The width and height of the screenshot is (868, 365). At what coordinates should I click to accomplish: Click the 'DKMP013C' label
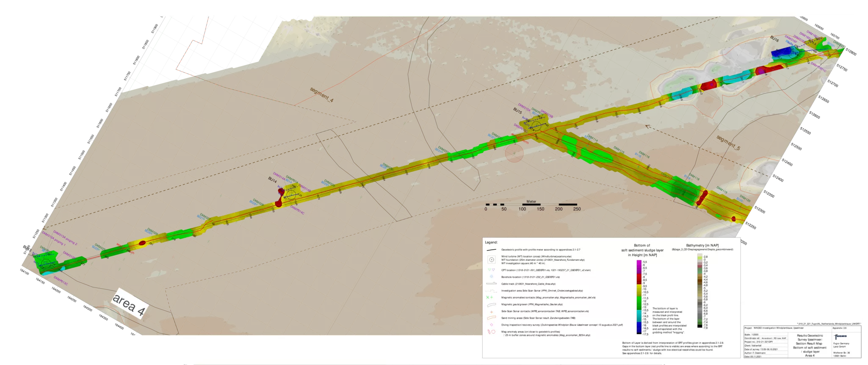[61, 281]
